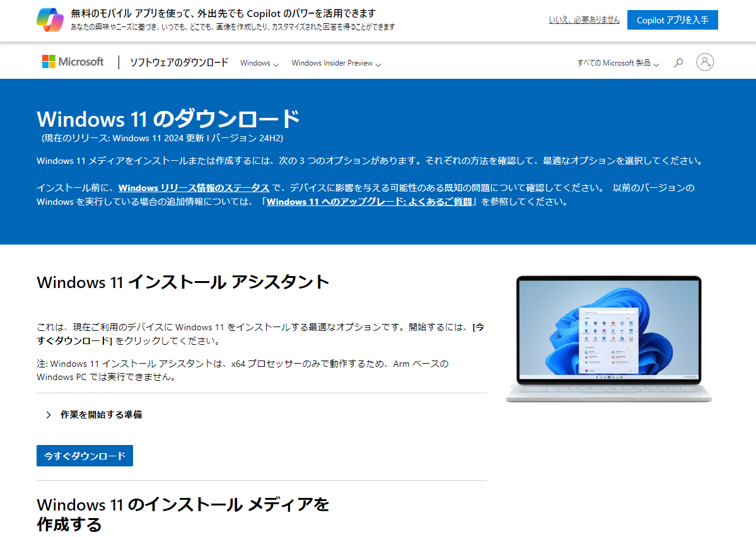Expand the 作業を開始する準備 section

coord(94,415)
